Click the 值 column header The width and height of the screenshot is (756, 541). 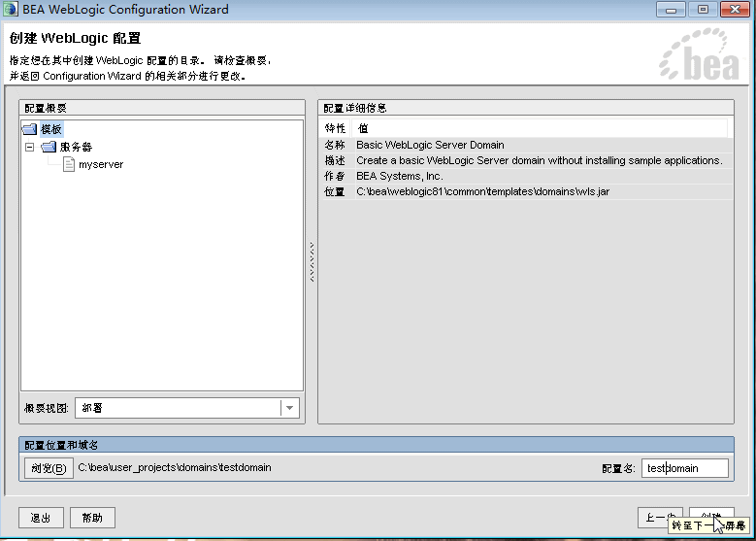(540, 128)
